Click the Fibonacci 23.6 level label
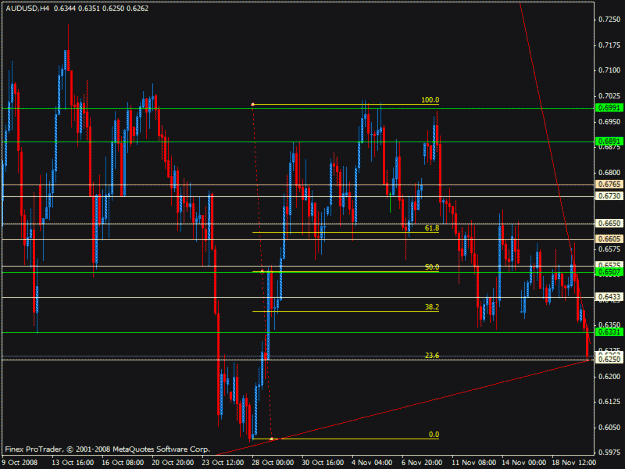625x469 pixels. point(432,355)
